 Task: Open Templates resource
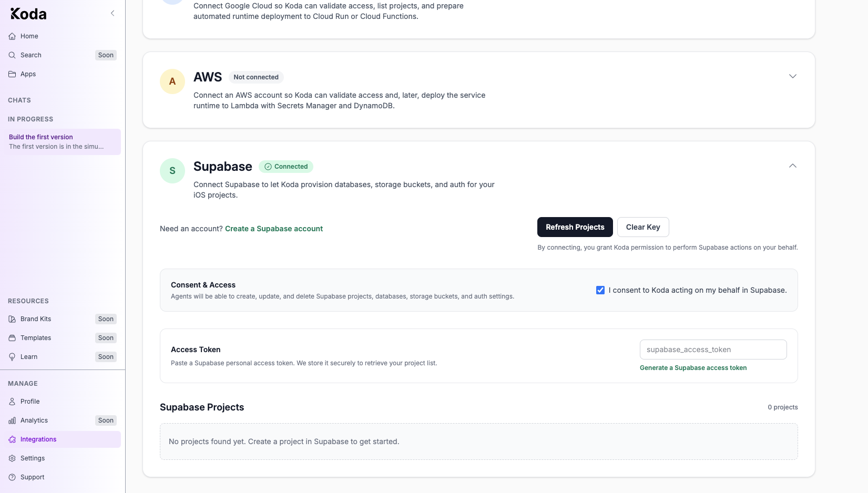pos(63,338)
